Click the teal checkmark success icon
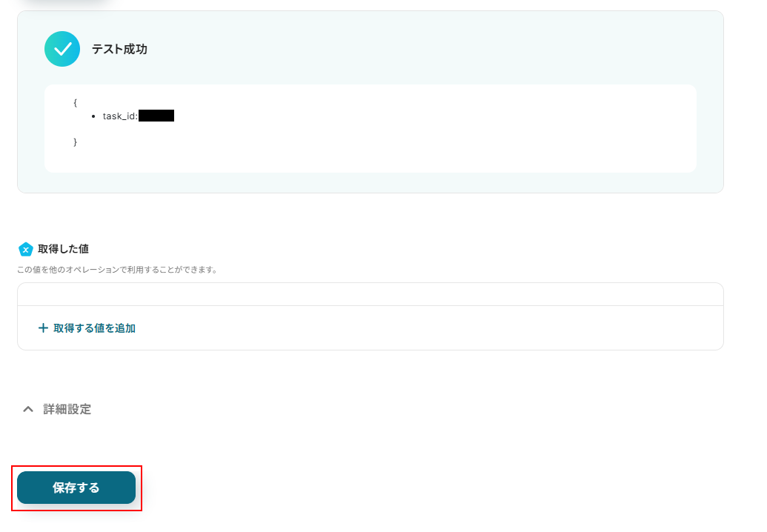This screenshot has width=767, height=532. click(x=62, y=49)
